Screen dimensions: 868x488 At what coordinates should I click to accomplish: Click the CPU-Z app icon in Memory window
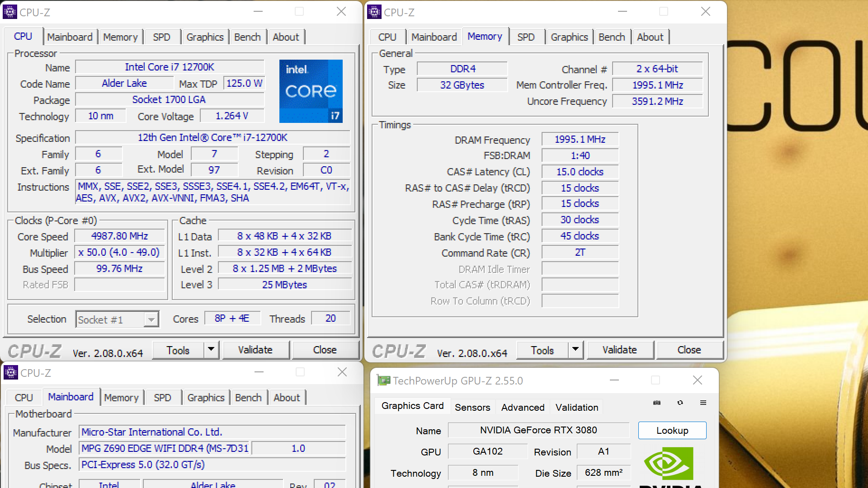[374, 12]
